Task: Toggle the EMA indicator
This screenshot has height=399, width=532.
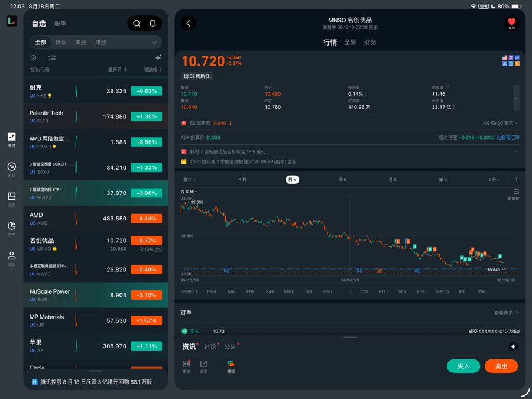Action: tap(212, 291)
